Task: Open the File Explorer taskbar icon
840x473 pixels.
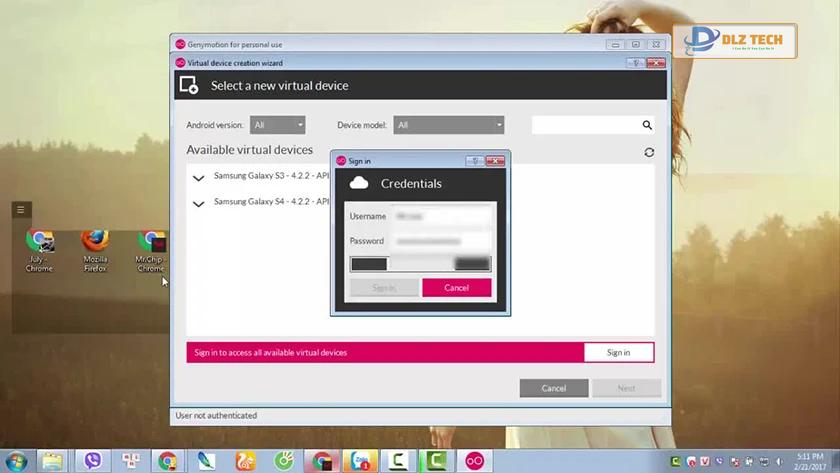Action: click(x=52, y=461)
